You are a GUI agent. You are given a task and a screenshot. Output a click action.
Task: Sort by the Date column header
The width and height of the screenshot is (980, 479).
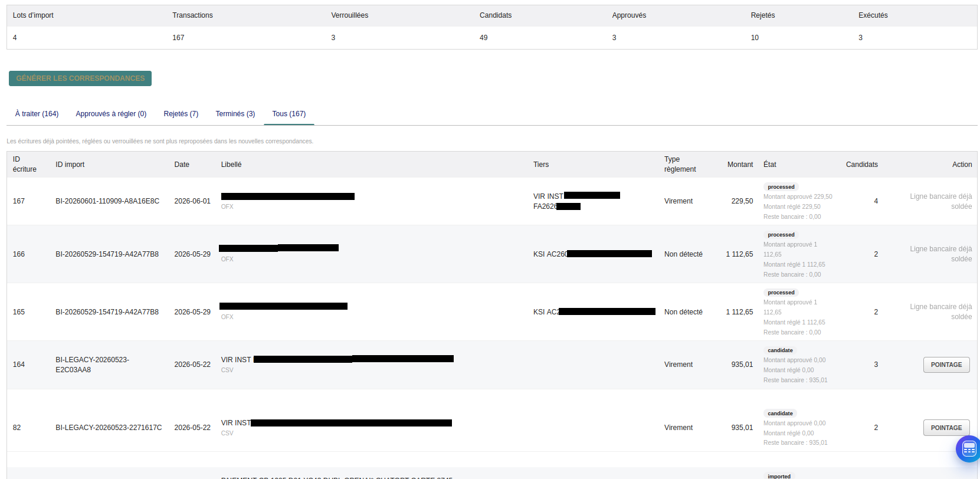[182, 165]
